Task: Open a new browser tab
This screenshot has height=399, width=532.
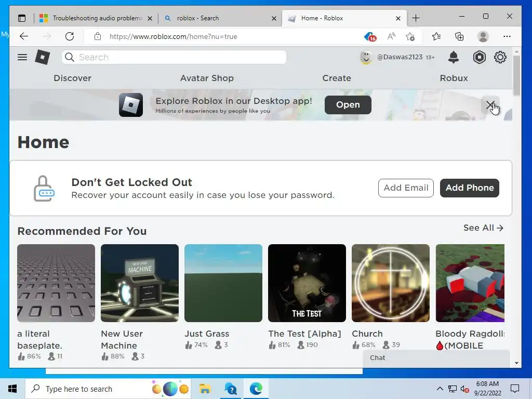Action: 416,18
